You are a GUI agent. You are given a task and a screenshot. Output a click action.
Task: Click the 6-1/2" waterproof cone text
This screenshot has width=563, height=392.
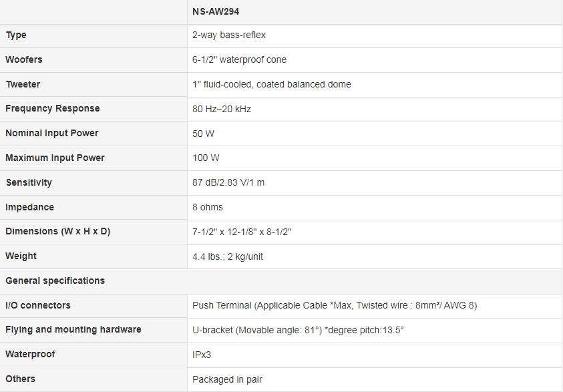click(239, 59)
